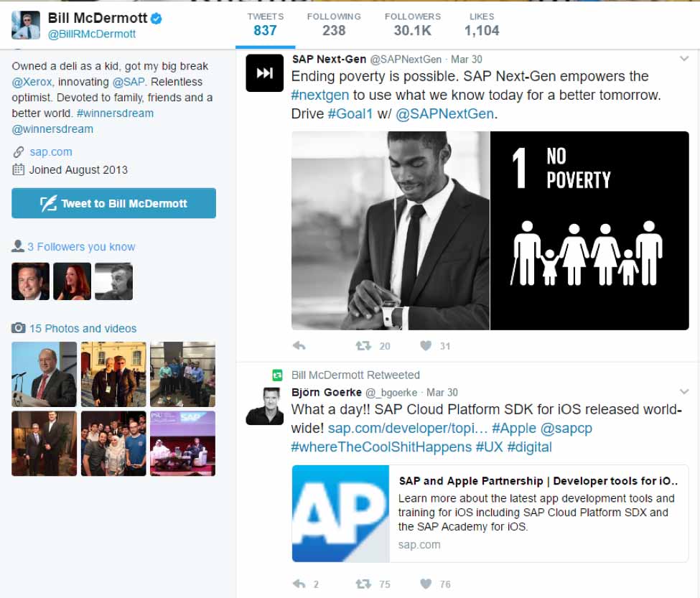Click the @SAP mention in the bio
The image size is (700, 598).
128,82
